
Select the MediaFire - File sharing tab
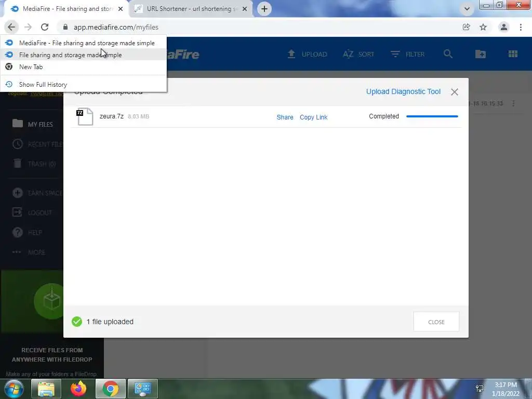click(x=67, y=9)
